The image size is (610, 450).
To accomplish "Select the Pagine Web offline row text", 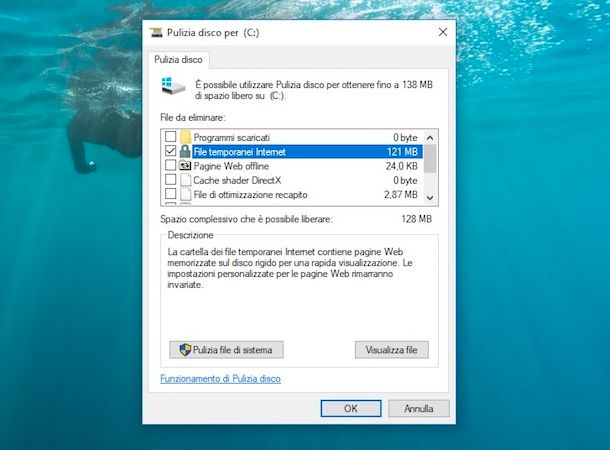I will 231,166.
